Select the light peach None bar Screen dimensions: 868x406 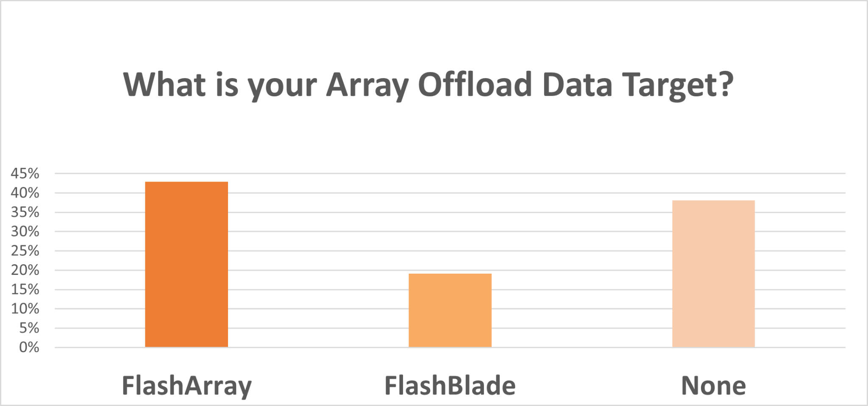[713, 274]
